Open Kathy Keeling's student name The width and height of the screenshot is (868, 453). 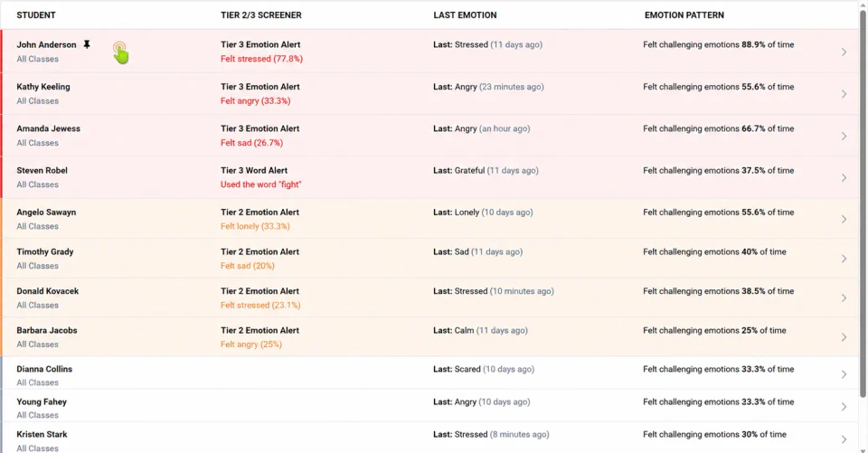pos(43,87)
